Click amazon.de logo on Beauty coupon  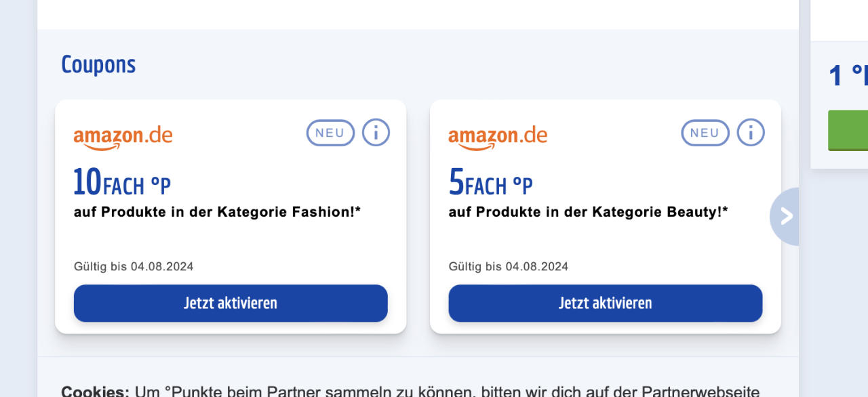[x=498, y=136]
